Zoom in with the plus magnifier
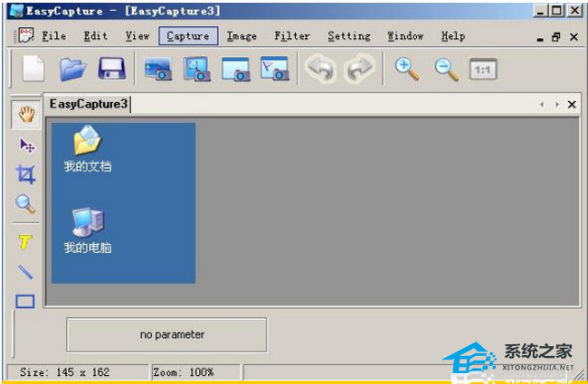The width and height of the screenshot is (588, 384). coord(407,69)
